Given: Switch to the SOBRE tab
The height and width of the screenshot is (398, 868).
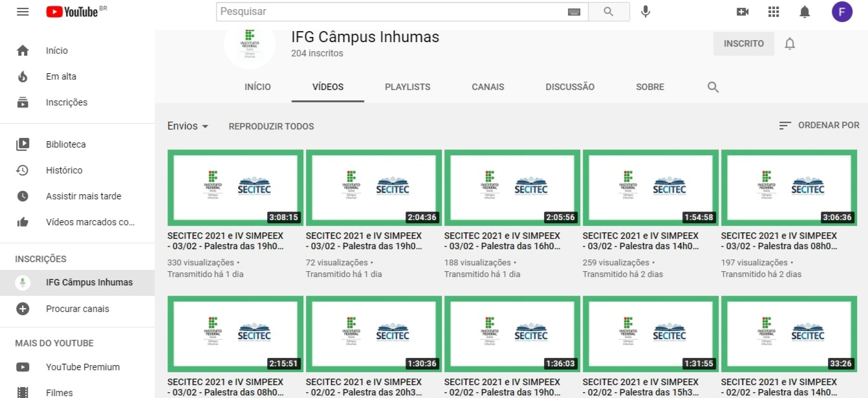Looking at the screenshot, I should pyautogui.click(x=649, y=87).
